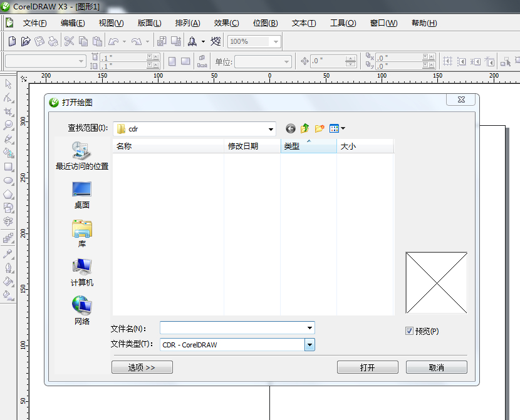Go to 库 in places sidebar
The height and width of the screenshot is (420, 520).
pos(82,234)
